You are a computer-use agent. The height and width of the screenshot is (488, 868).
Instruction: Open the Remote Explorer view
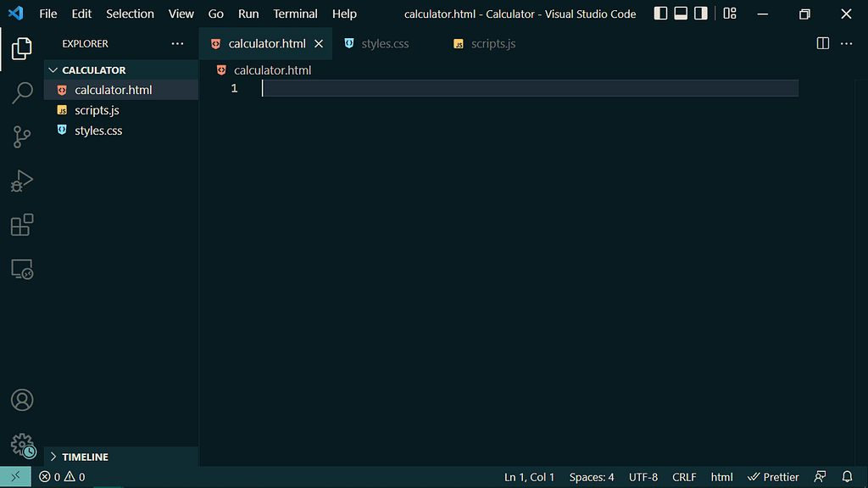22,269
